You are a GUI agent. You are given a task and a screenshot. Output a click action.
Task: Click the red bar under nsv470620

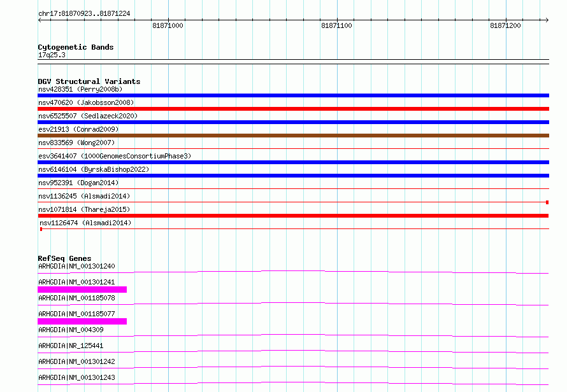click(293, 109)
